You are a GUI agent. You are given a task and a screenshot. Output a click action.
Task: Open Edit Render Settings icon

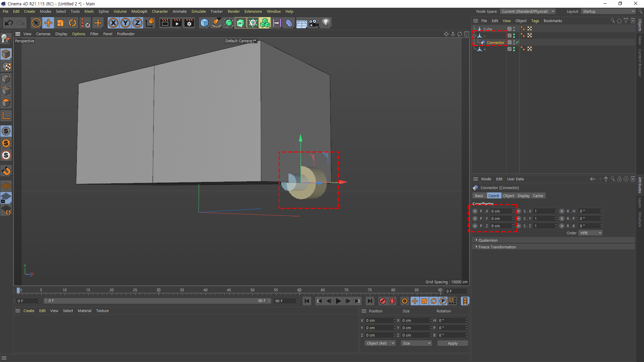point(189,23)
